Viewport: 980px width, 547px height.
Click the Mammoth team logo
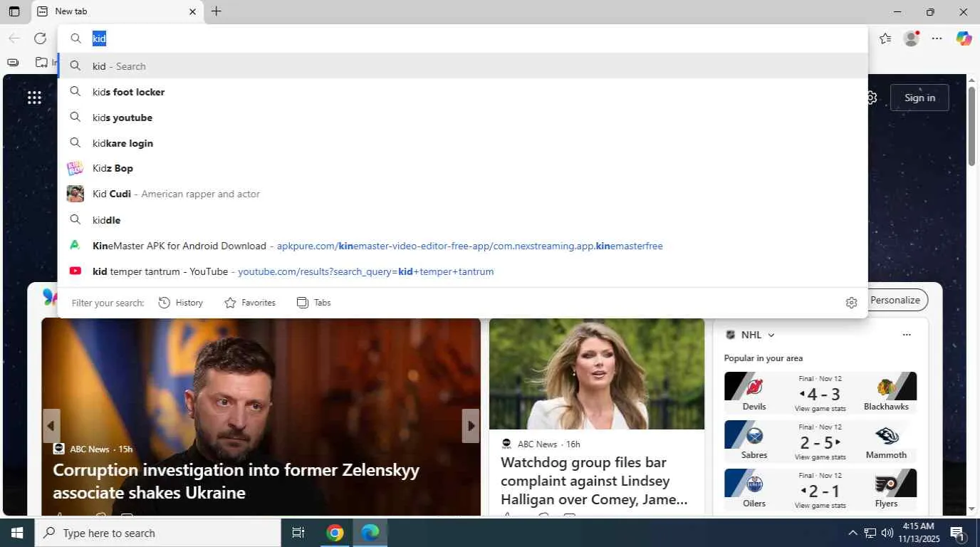886,435
